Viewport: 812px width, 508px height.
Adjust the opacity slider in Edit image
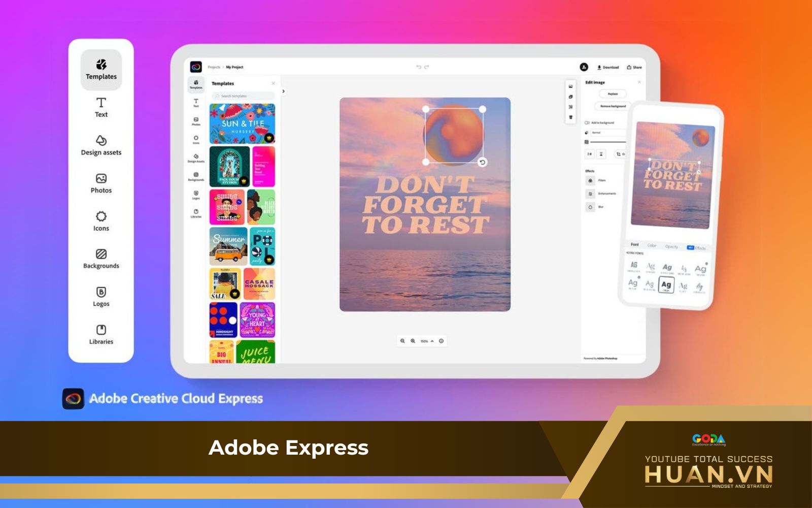click(608, 142)
